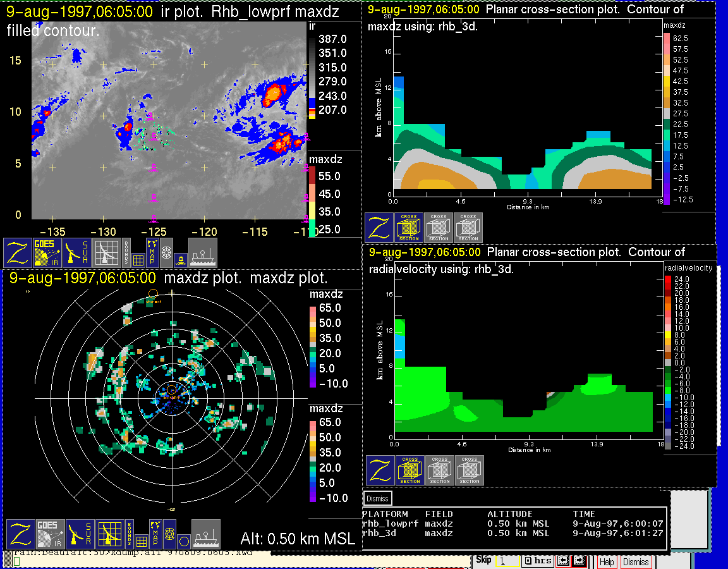Image resolution: width=728 pixels, height=569 pixels.
Task: Click the range rings icon in the maxdz plot toolbar
Action: tap(170, 533)
